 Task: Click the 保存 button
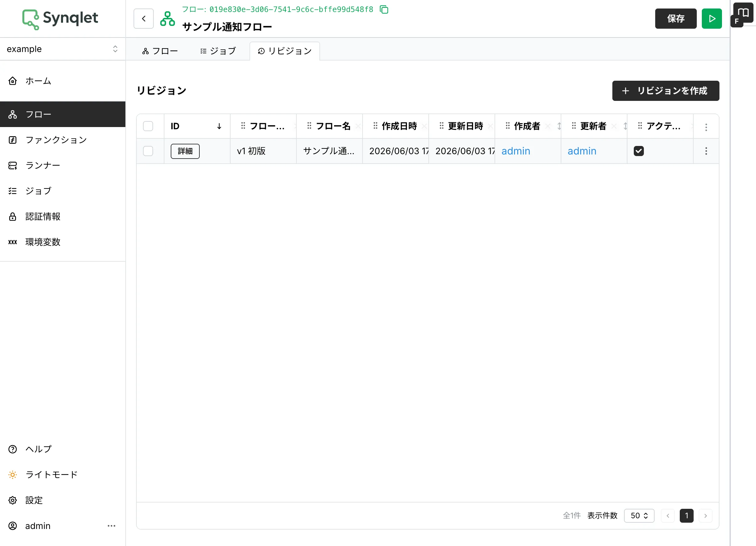(676, 19)
